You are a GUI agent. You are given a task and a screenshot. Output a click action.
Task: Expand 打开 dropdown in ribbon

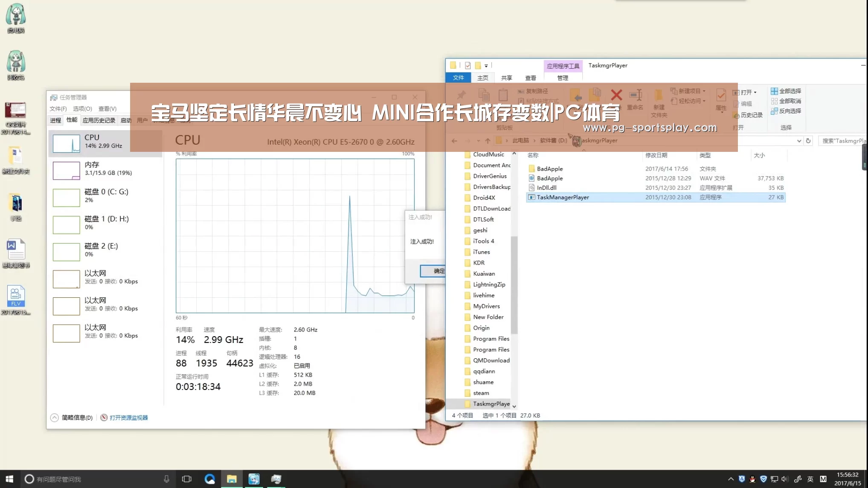coord(755,93)
